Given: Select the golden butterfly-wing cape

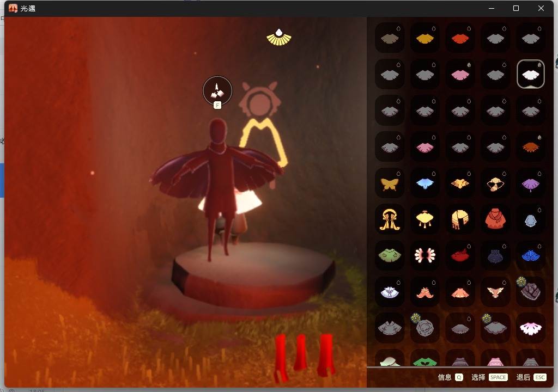Looking at the screenshot, I should pyautogui.click(x=390, y=183).
